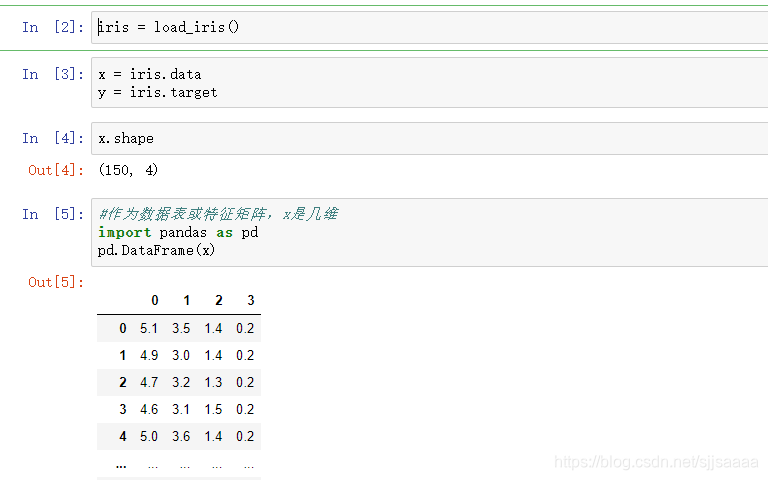Screen dimensions: 768x480
Task: Click row index 2 in the DataFrame
Action: click(x=123, y=383)
